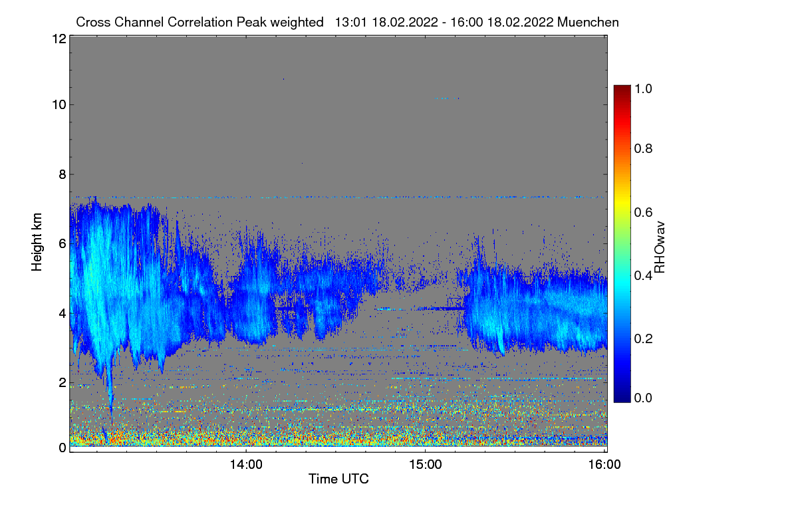798x532 pixels.
Task: Click the height tick label '0'
Action: (61, 448)
